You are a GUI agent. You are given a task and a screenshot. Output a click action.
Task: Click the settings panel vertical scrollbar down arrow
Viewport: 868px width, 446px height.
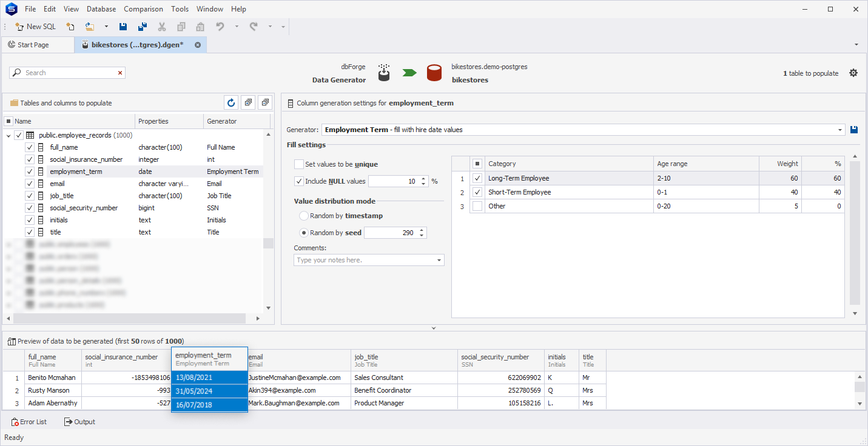pos(855,313)
